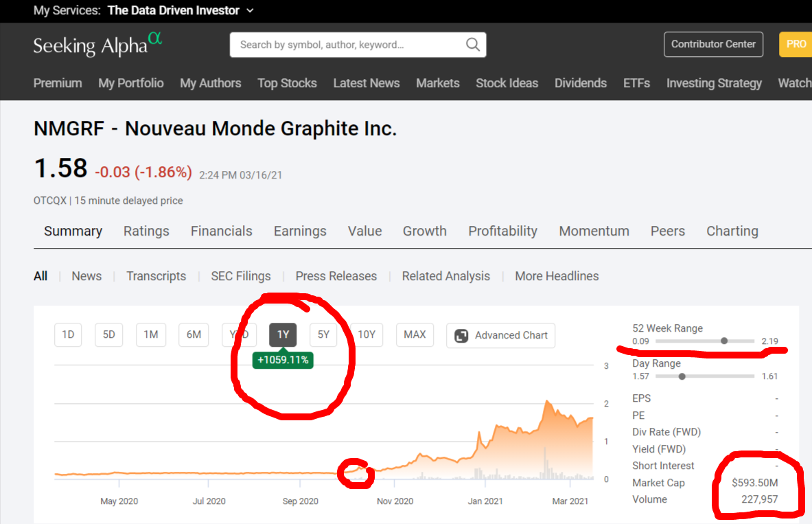Open the Markets menu
Viewport: 812px width, 524px height.
pos(438,83)
